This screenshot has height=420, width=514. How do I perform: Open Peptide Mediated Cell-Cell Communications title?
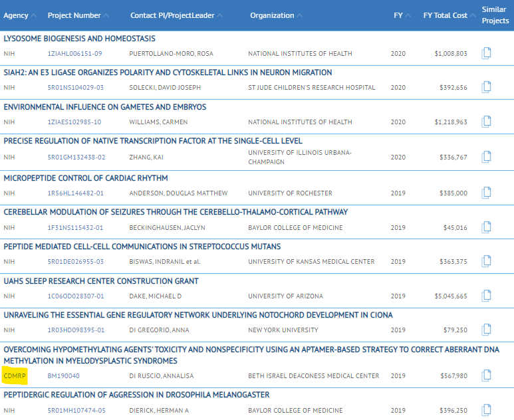click(x=142, y=247)
